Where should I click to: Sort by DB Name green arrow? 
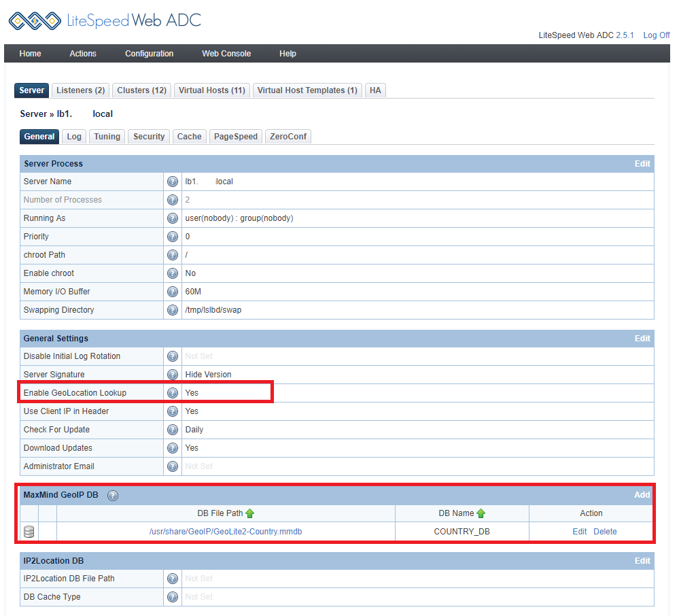(x=481, y=513)
